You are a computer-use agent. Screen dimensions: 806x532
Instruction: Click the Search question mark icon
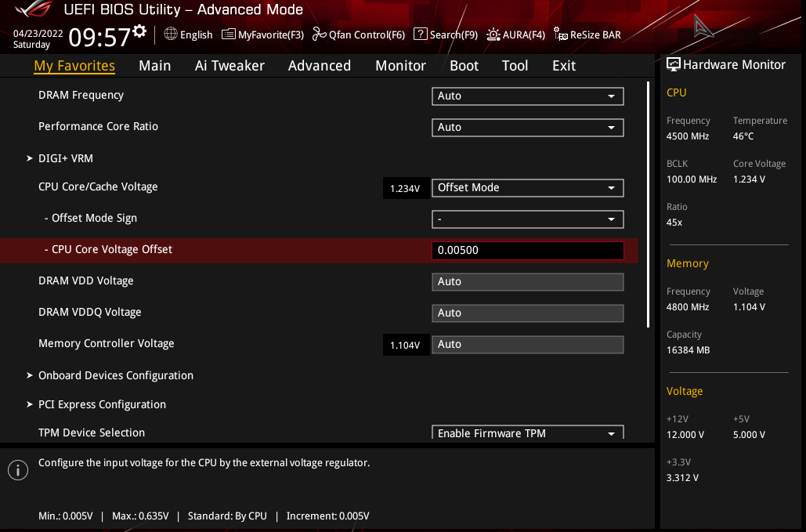point(421,34)
